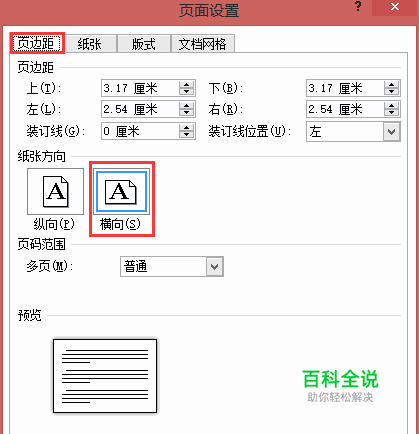Switch to the 页边距 tab

coord(36,44)
